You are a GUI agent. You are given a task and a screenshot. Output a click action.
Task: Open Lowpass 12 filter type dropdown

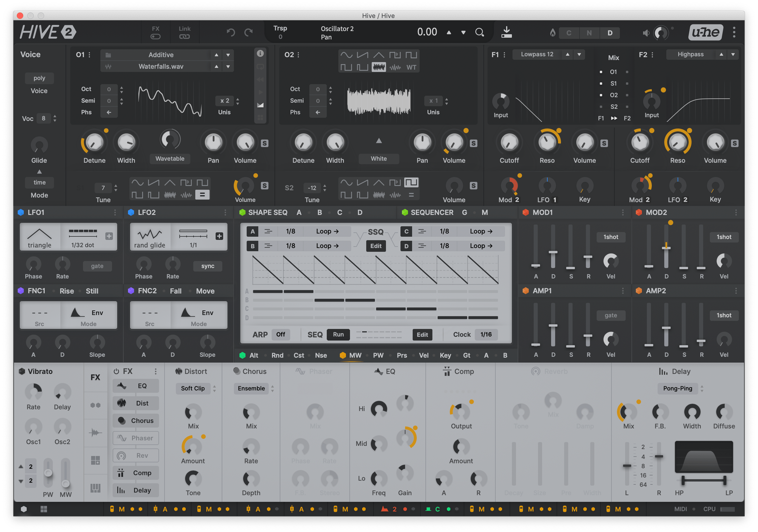coord(537,54)
